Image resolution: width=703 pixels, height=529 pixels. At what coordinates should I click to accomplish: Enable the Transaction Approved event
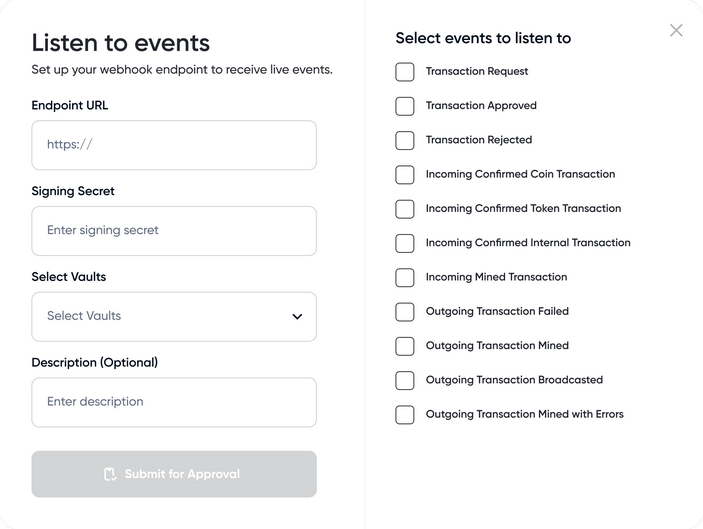pyautogui.click(x=405, y=106)
